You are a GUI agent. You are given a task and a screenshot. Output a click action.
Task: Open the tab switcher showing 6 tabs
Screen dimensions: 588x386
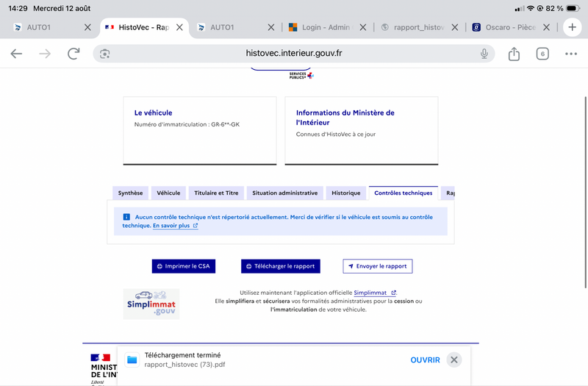542,54
